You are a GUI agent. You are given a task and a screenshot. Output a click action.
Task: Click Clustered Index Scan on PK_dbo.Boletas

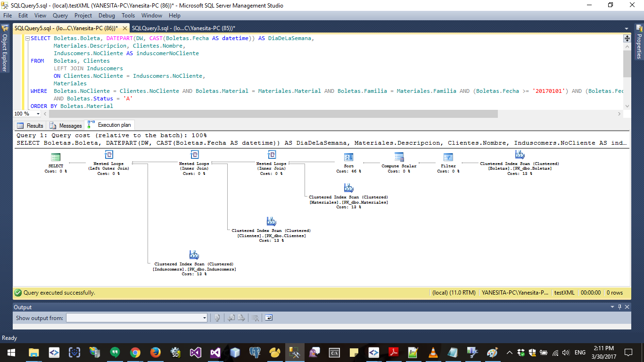coord(520,163)
